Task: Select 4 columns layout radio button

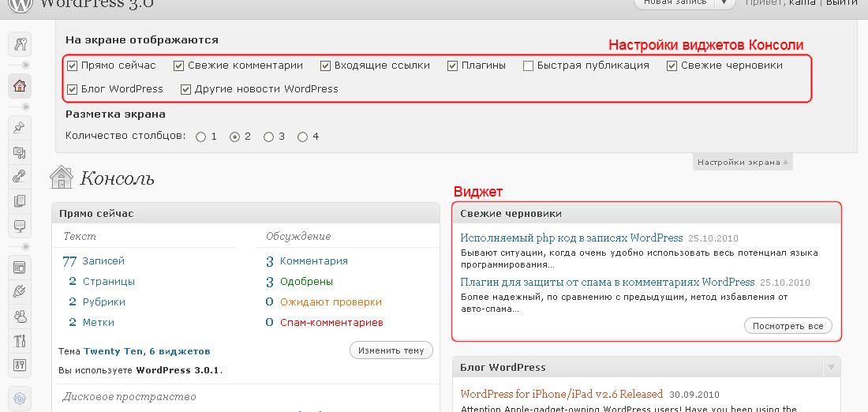Action: [x=302, y=137]
